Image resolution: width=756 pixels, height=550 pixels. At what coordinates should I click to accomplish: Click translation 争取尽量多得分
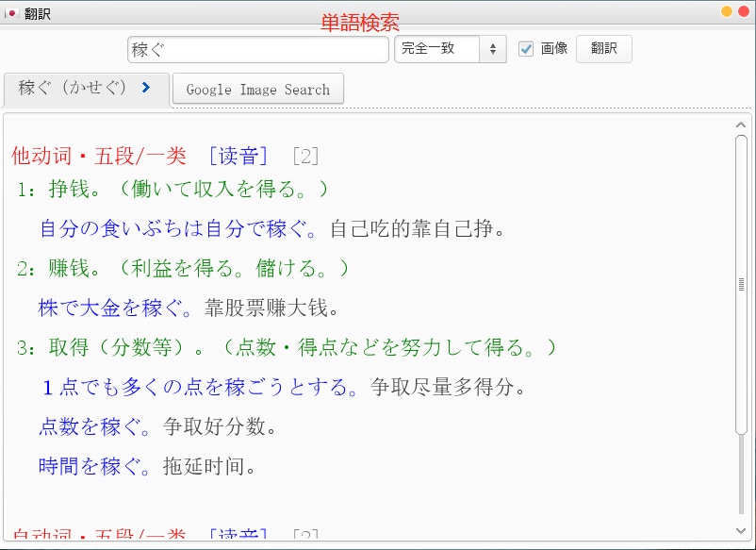click(x=448, y=387)
